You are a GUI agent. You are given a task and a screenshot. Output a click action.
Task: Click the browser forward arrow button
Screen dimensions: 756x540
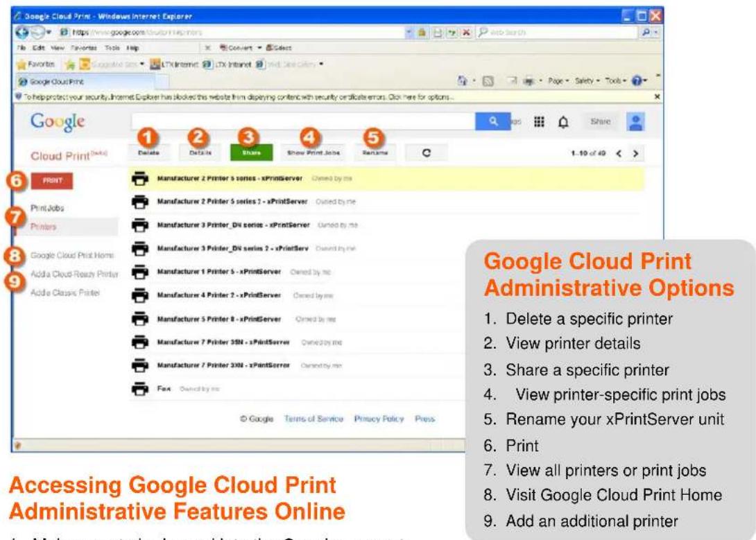click(37, 33)
